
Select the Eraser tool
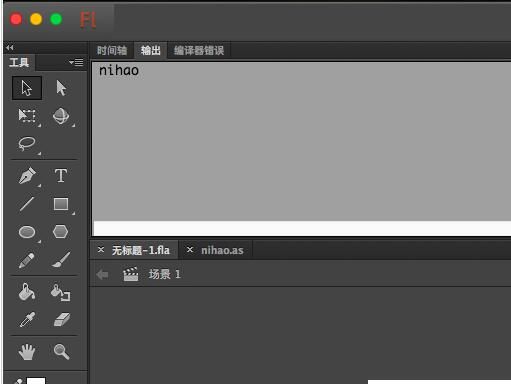click(62, 319)
